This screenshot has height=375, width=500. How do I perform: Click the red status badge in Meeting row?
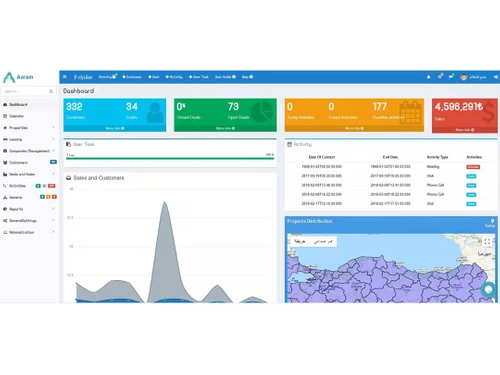tap(473, 167)
